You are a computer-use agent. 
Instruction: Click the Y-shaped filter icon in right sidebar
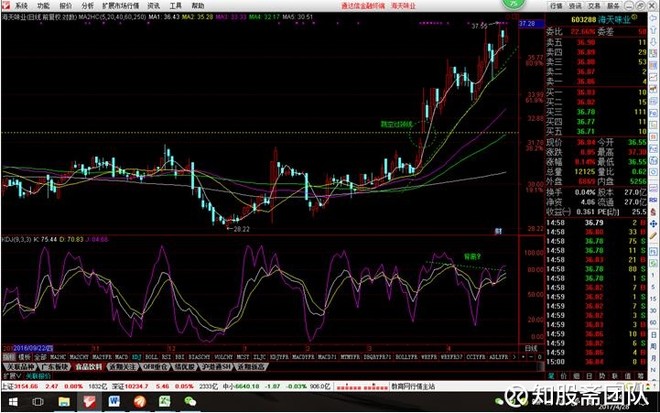point(653,30)
